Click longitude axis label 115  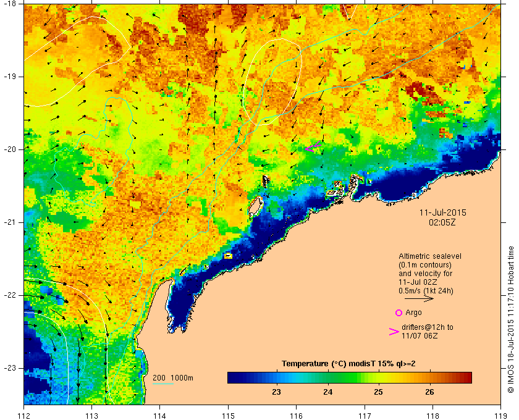point(228,415)
